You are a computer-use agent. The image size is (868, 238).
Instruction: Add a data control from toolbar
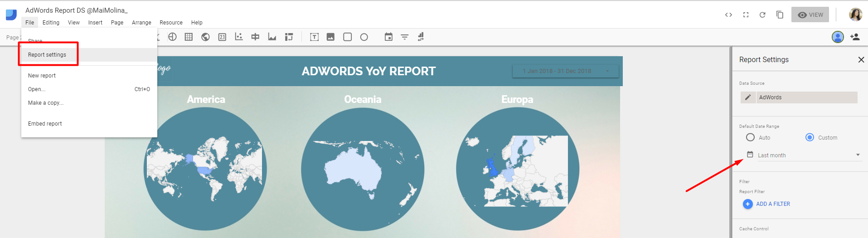pos(421,37)
